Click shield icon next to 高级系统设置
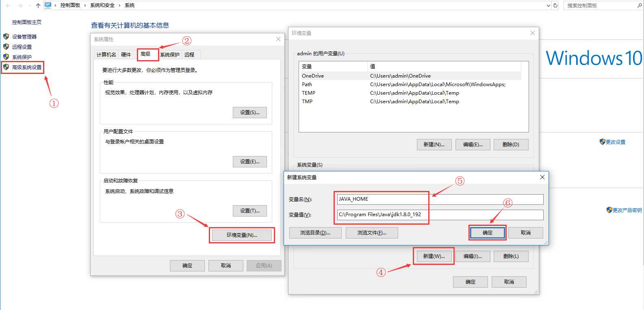644x310 pixels. click(6, 67)
